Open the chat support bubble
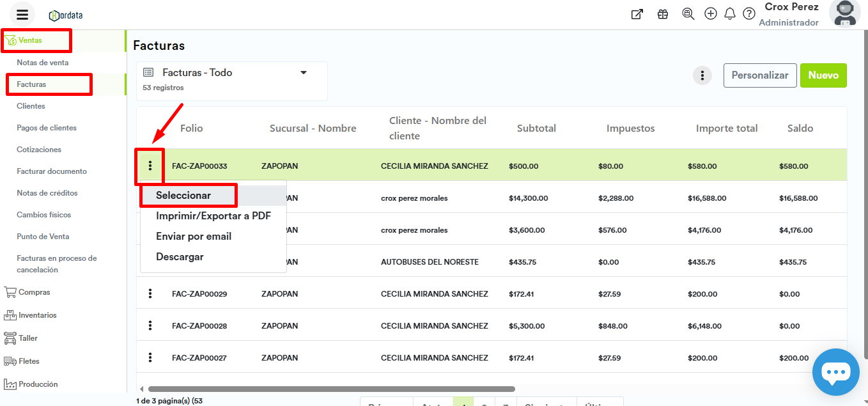Viewport: 868px width, 406px height. point(835,371)
